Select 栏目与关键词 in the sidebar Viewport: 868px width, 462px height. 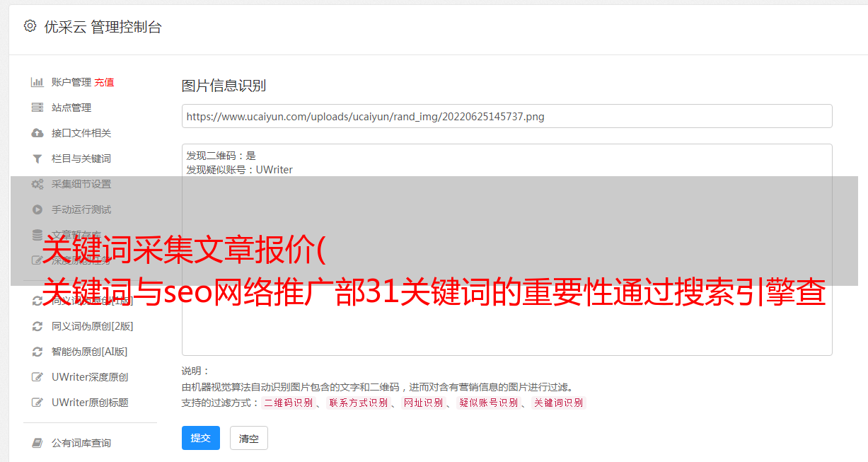coord(81,158)
